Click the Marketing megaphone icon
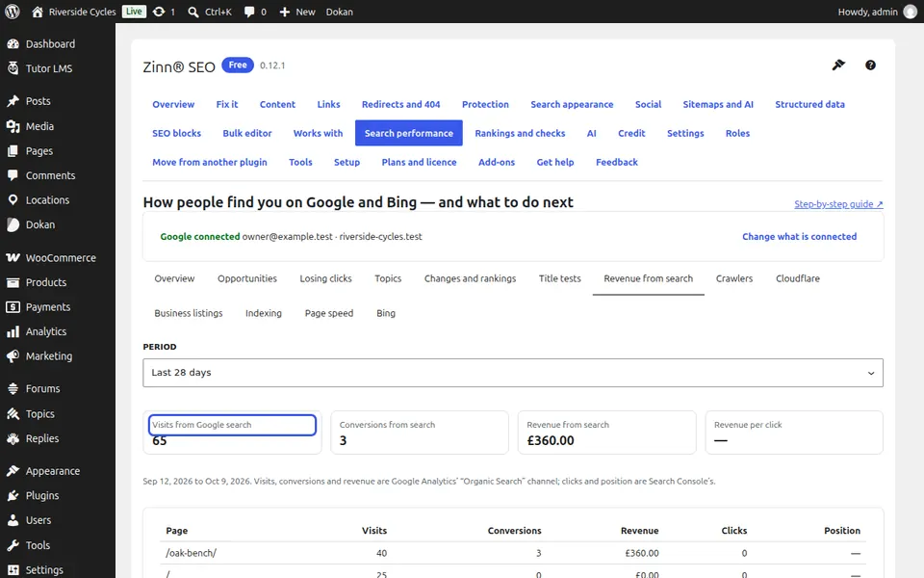 click(13, 356)
